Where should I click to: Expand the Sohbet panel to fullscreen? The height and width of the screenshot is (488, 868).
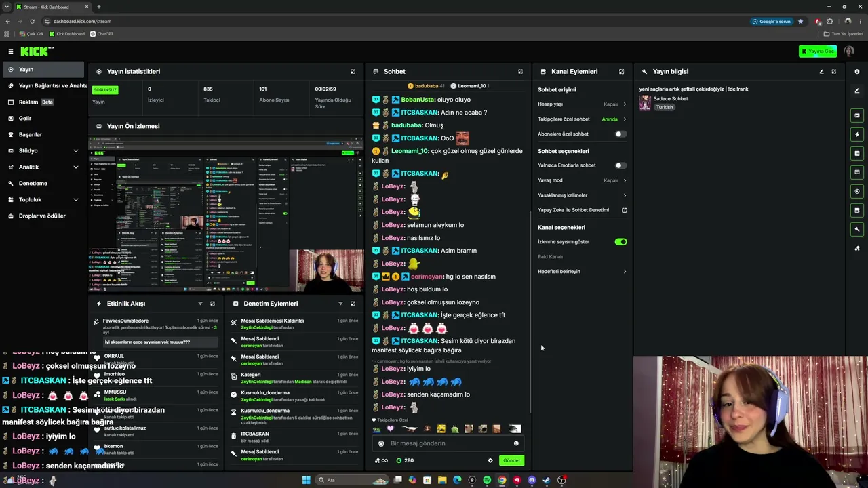[x=520, y=71]
